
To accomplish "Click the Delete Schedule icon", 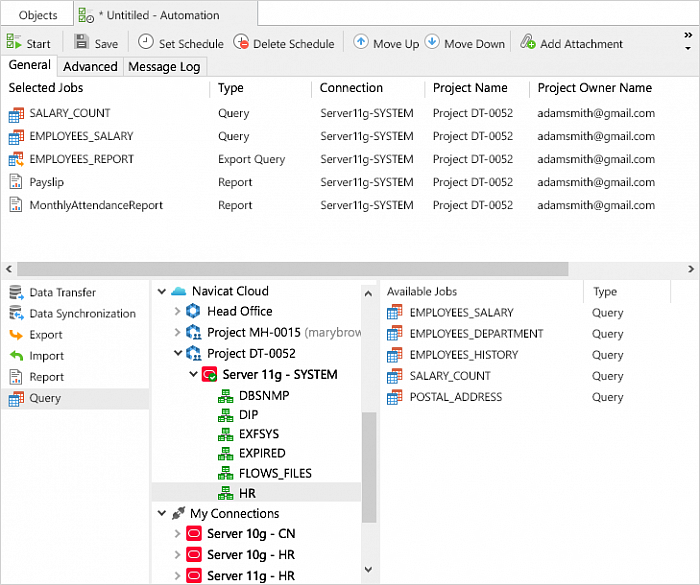I will click(x=241, y=42).
